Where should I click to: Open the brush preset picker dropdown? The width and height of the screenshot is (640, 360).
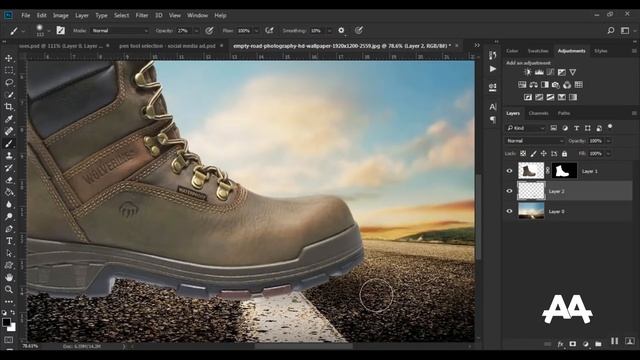click(x=49, y=31)
